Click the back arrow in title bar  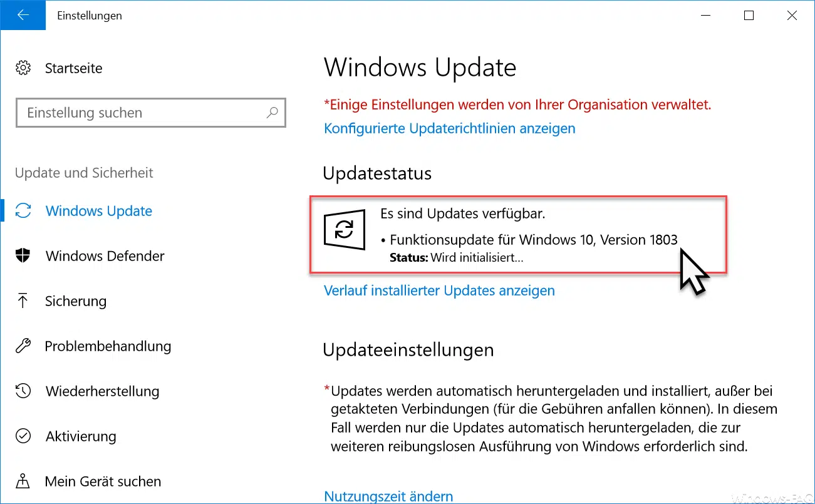pos(23,15)
